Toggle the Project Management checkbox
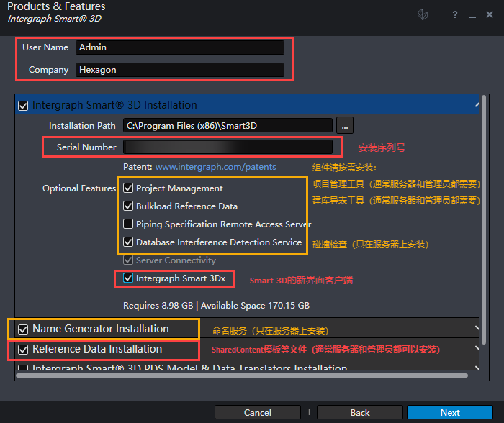This screenshot has width=504, height=423. (x=129, y=188)
